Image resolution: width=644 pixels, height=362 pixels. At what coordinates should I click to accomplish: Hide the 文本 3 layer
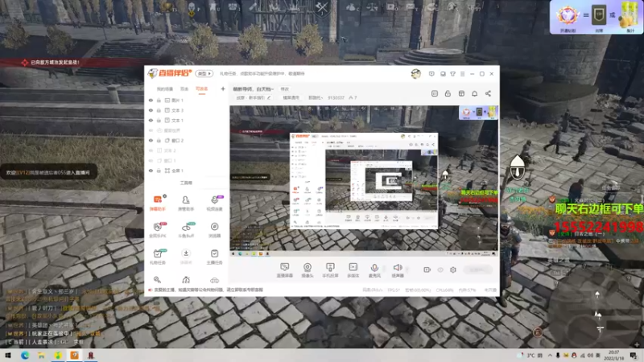tap(151, 110)
